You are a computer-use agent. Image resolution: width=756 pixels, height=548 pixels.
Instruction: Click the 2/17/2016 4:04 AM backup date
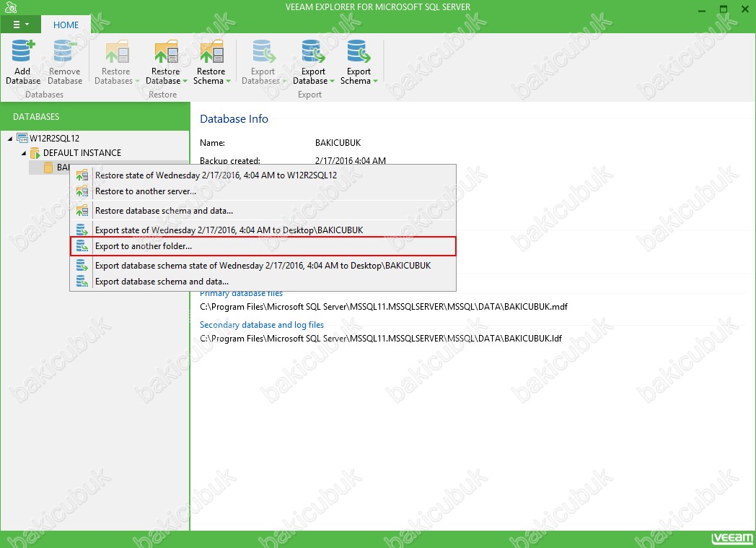point(351,160)
